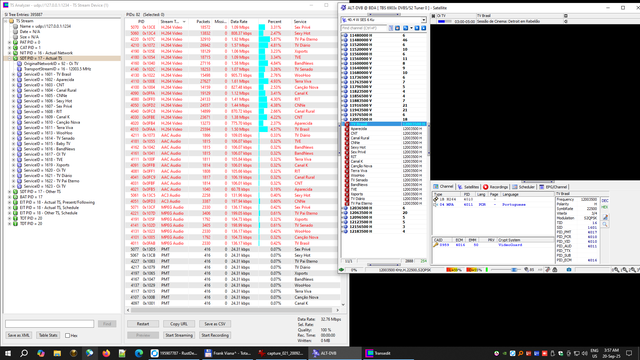Open taskbar Search
This screenshot has height=360, width=640.
coord(24,353)
